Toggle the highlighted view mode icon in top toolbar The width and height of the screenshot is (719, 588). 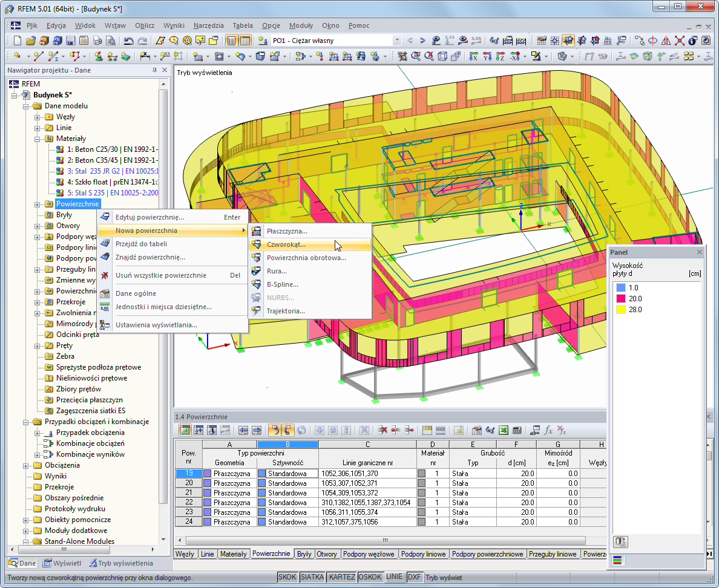click(568, 41)
